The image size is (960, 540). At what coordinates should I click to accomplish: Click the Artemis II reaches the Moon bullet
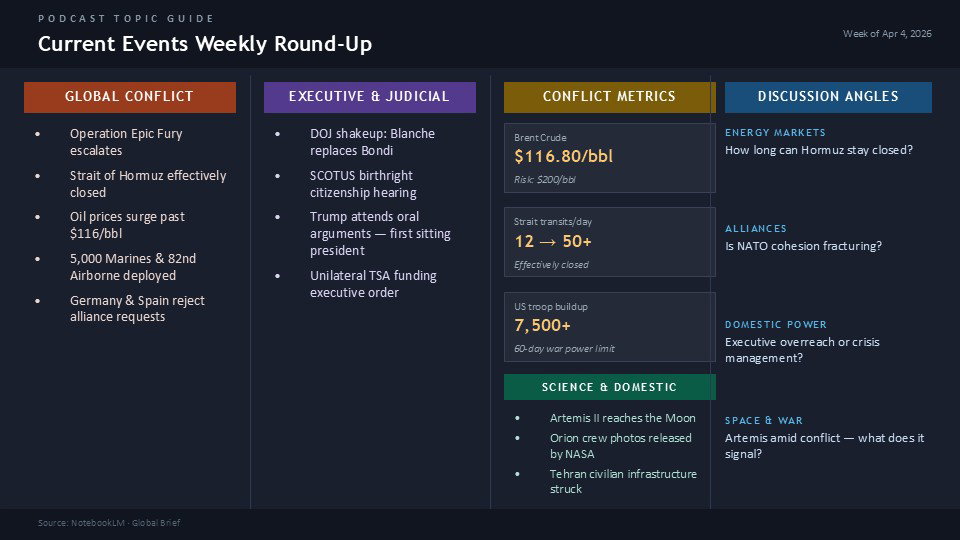tap(622, 418)
